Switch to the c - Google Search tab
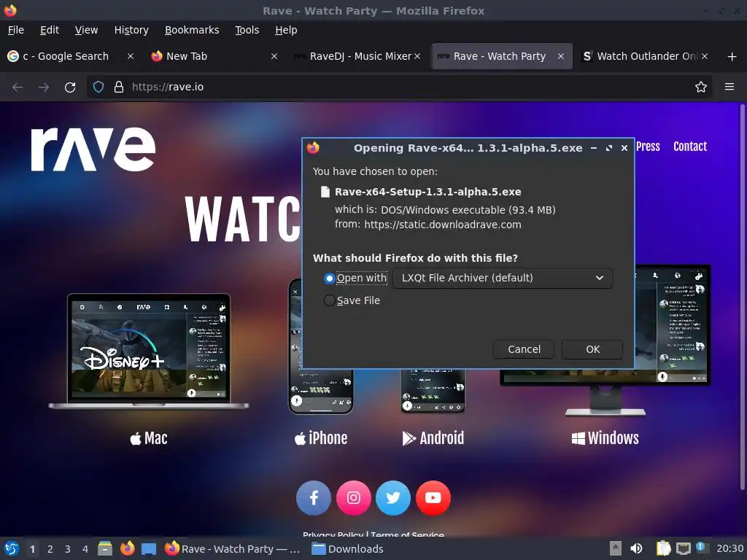747x560 pixels. (x=71, y=56)
